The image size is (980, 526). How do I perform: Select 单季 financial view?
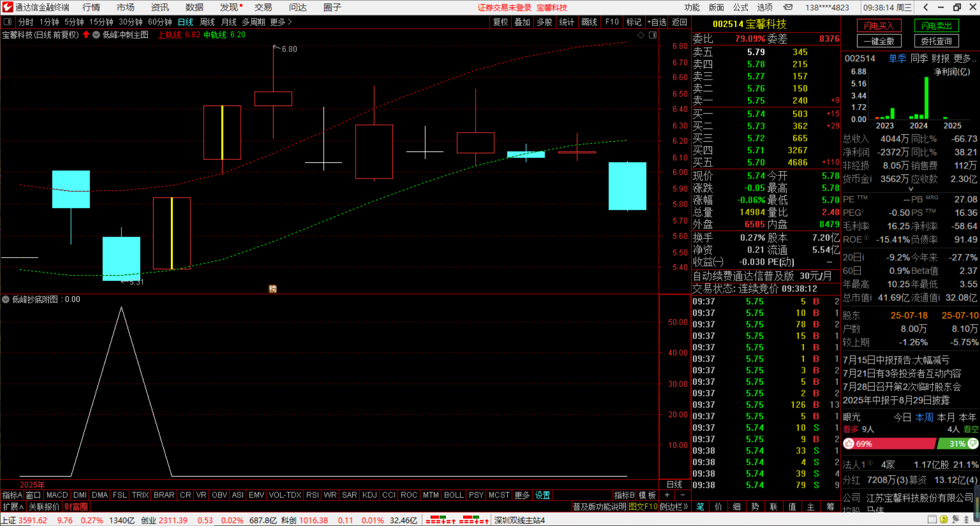(897, 58)
